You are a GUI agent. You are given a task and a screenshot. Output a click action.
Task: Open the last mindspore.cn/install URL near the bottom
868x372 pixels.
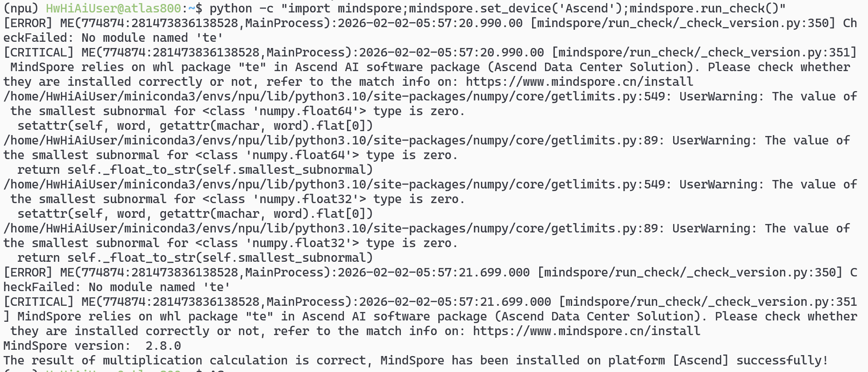tap(586, 331)
